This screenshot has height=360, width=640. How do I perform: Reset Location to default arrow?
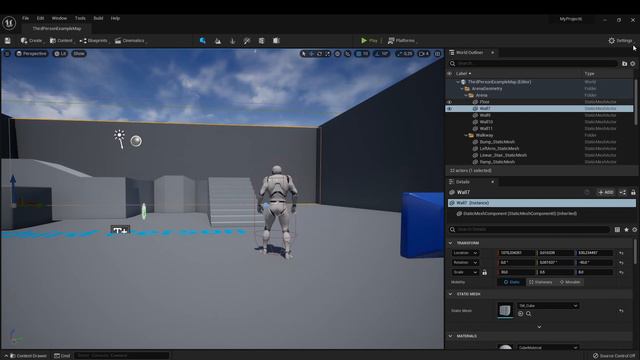click(x=621, y=253)
